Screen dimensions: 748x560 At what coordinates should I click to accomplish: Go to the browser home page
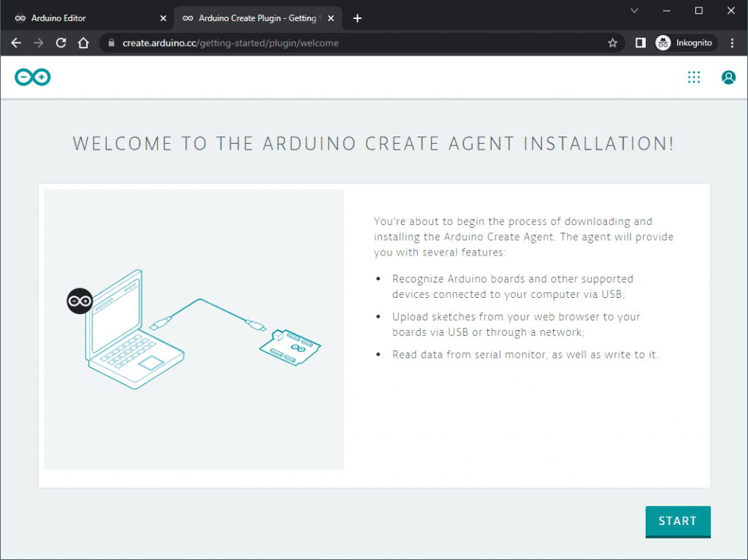click(x=83, y=43)
